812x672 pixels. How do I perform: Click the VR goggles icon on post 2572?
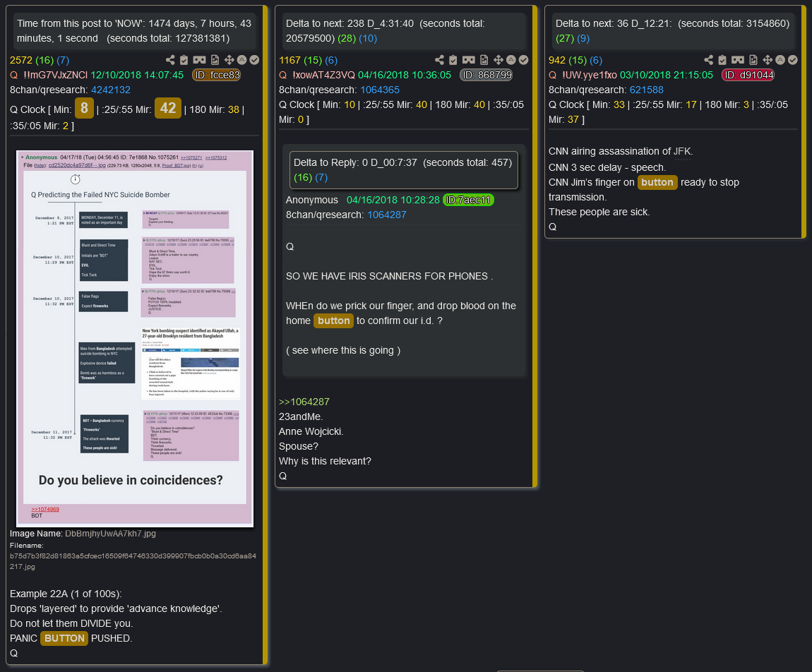[x=199, y=60]
